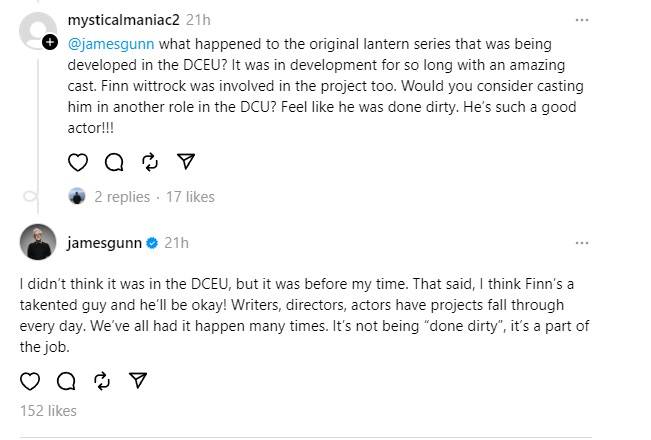This screenshot has width=651, height=440.
Task: Open more options for mysticalmaniac2's post
Action: point(582,20)
